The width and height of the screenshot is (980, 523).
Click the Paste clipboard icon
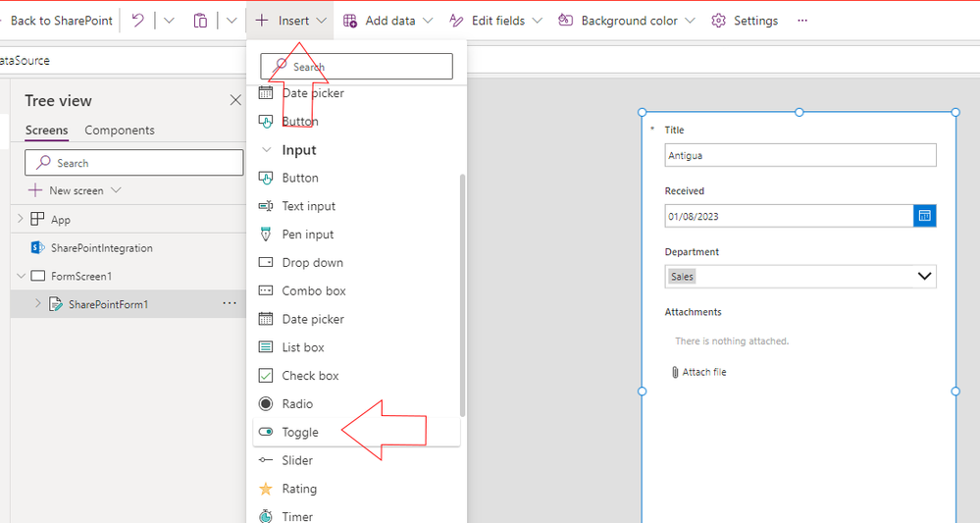(x=200, y=21)
